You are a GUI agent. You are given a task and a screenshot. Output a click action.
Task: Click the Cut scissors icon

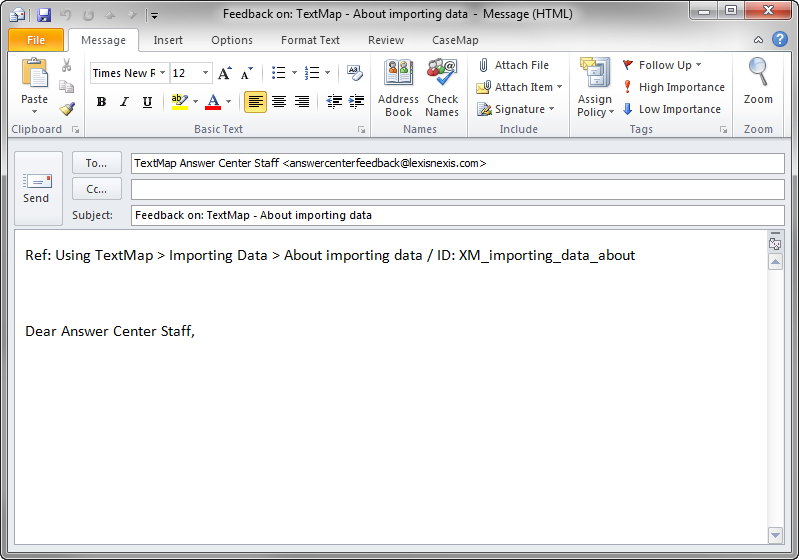pos(66,65)
